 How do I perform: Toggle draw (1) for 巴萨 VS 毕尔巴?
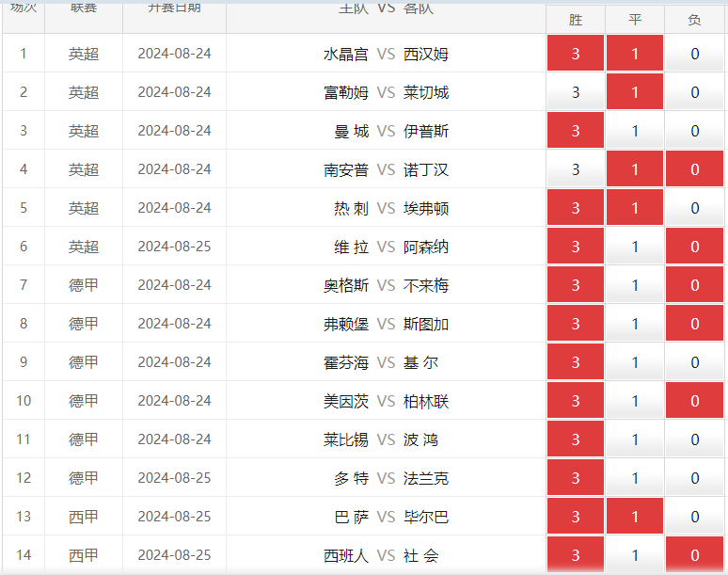[x=635, y=516]
